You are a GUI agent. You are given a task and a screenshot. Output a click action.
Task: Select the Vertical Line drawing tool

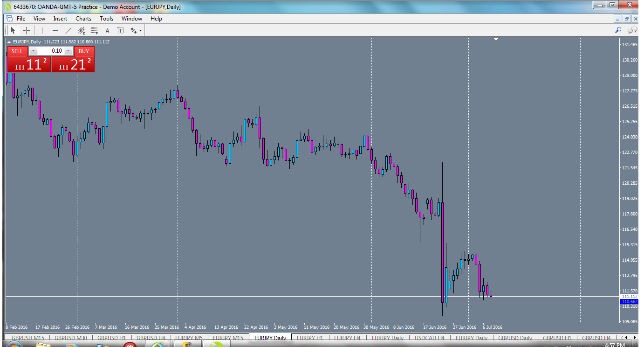click(x=41, y=30)
